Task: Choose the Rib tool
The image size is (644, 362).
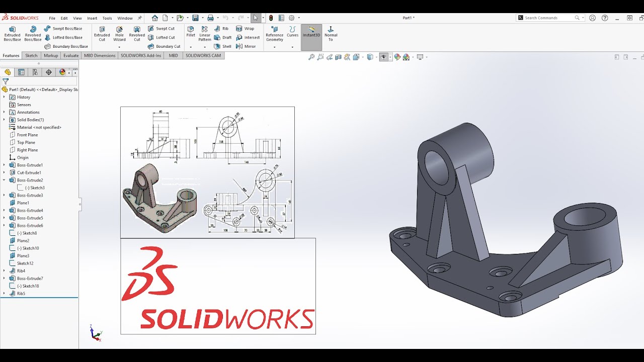Action: [x=221, y=29]
